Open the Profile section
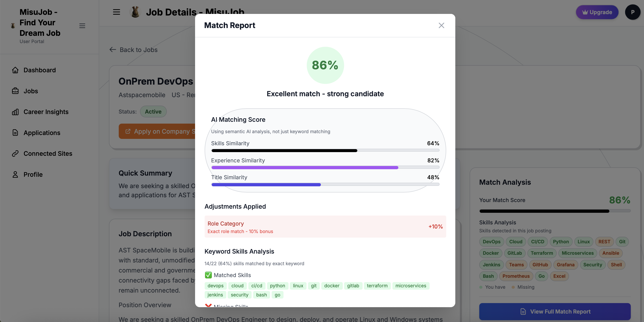This screenshot has width=644, height=322. tap(33, 174)
